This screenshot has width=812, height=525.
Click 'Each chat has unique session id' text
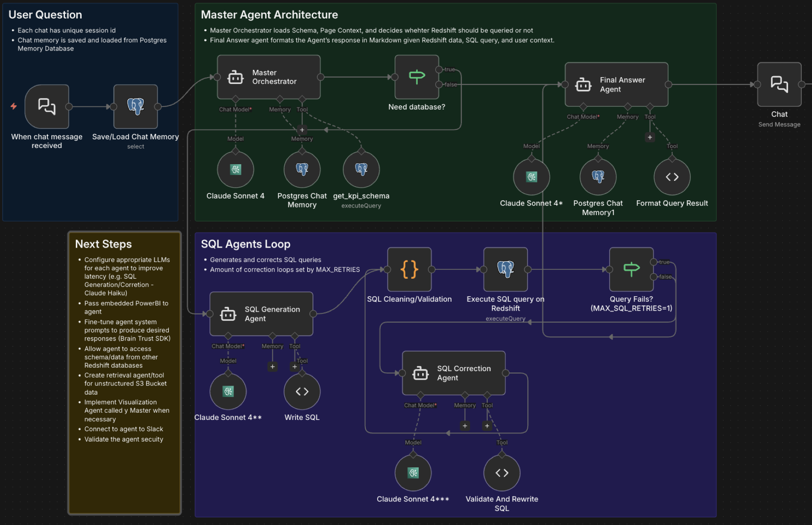click(x=67, y=30)
